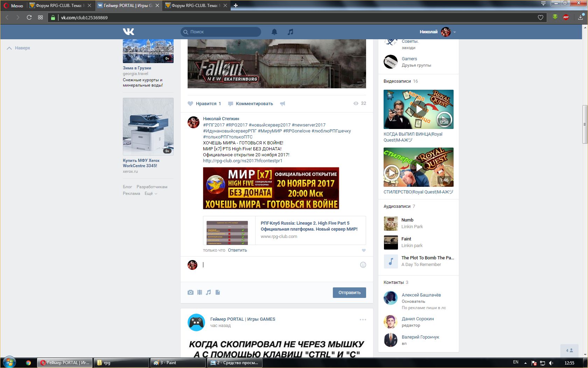Attach a photo with the camera icon
This screenshot has width=588, height=368.
[x=190, y=292]
